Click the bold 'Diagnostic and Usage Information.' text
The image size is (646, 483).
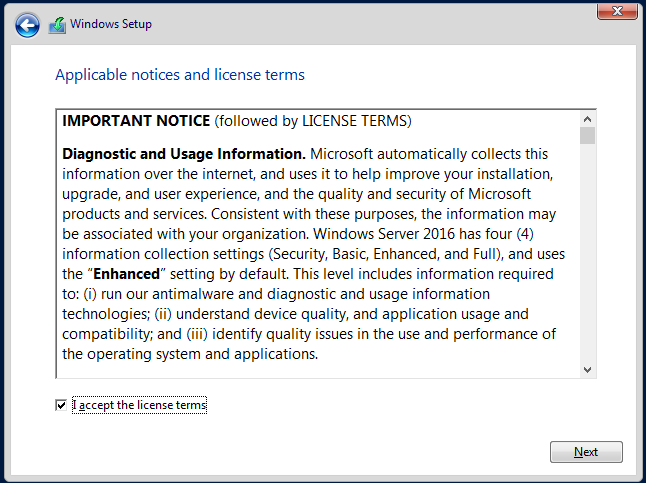(x=184, y=154)
